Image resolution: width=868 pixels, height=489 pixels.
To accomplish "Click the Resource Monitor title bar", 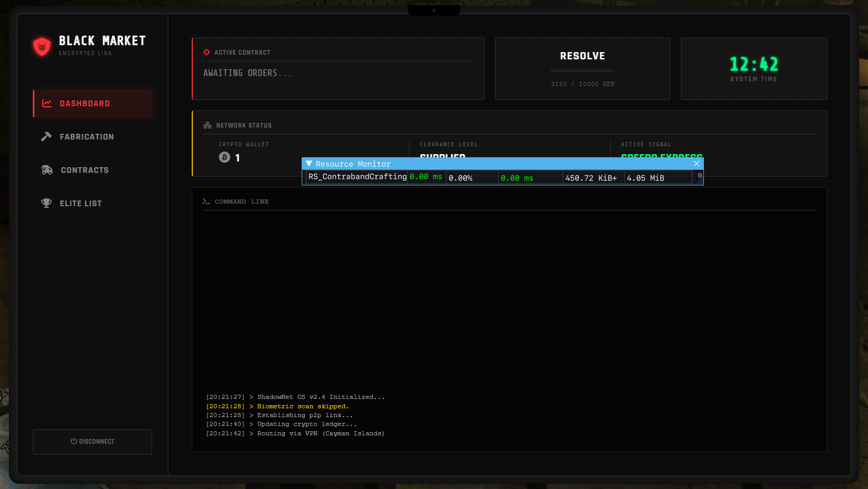I will 503,164.
